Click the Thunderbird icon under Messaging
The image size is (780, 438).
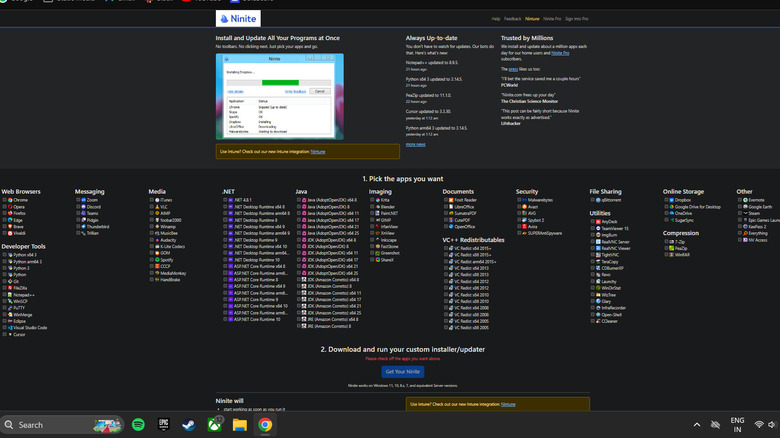click(84, 226)
